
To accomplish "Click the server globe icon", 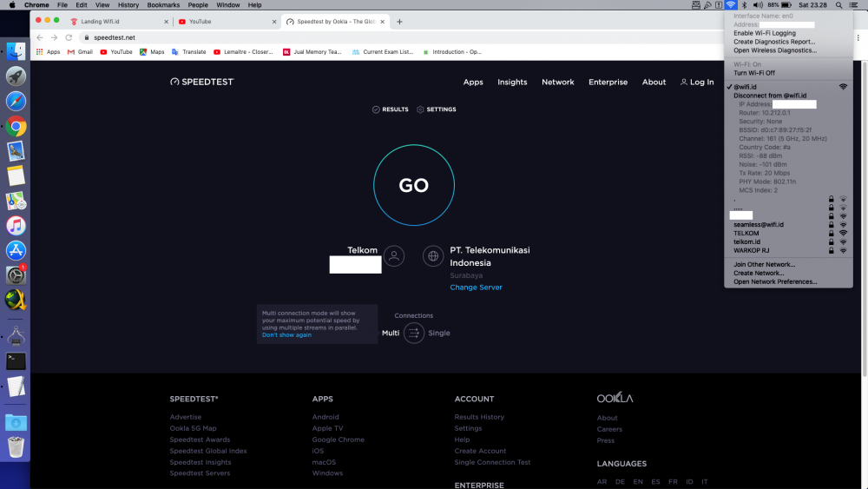I will pos(433,256).
